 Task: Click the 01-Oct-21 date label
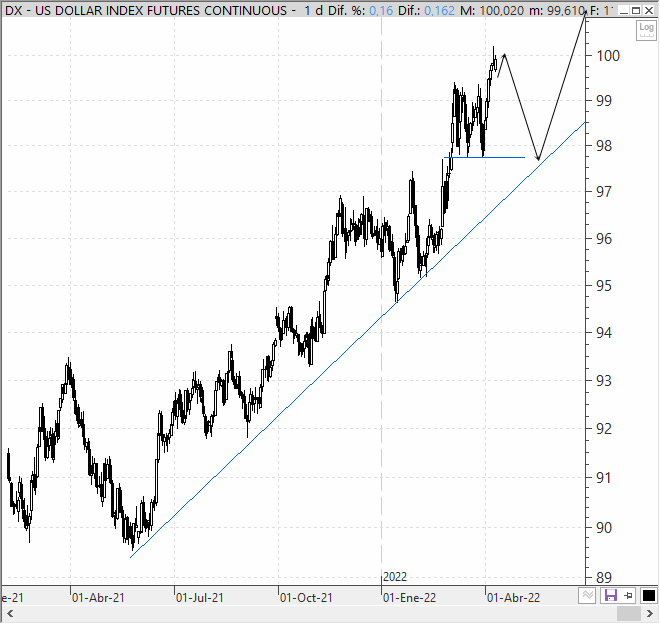click(306, 597)
